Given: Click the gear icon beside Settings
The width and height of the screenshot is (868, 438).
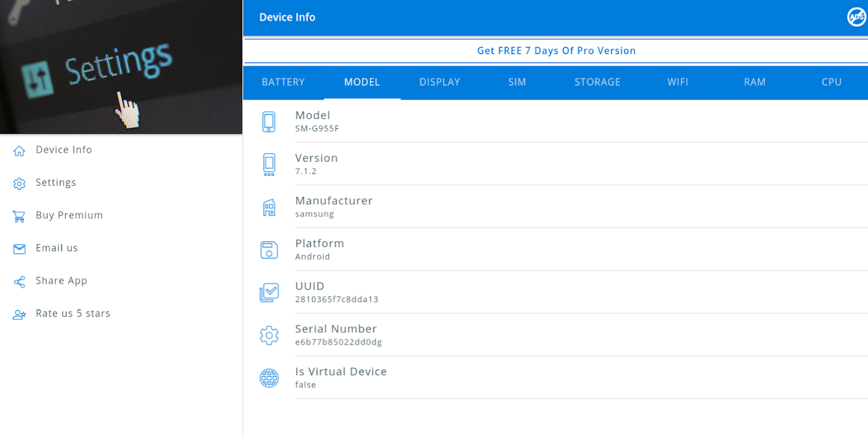Looking at the screenshot, I should pos(19,183).
